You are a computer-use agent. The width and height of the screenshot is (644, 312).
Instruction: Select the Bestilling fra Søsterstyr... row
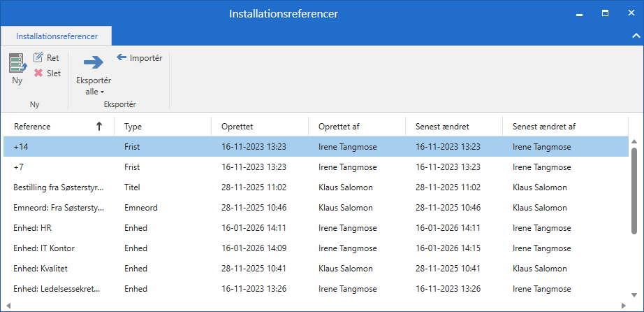pyautogui.click(x=314, y=187)
